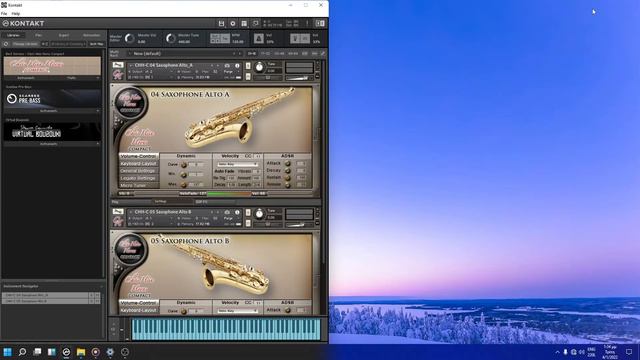640x360 pixels.
Task: Open Instruments under Virtual Bouzouki
Action: point(49,144)
